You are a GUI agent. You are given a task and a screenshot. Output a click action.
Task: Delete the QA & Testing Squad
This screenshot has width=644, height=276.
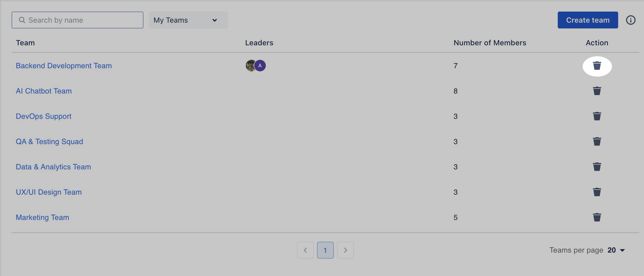(597, 142)
